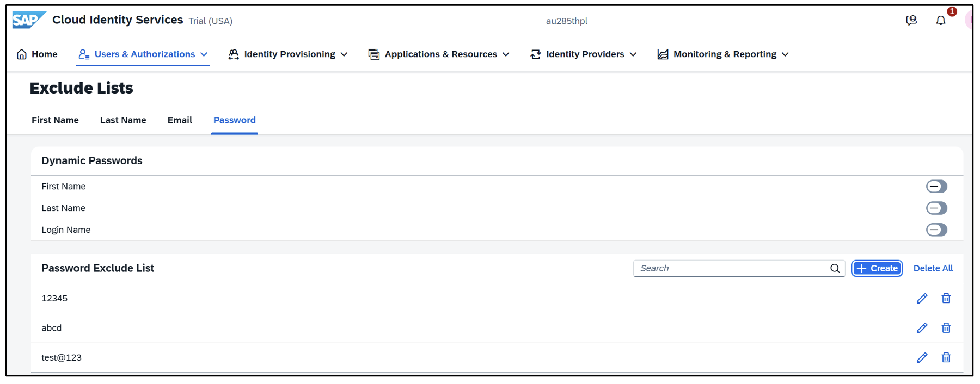This screenshot has height=384, width=980.
Task: Switch to the Email tab
Action: point(180,120)
